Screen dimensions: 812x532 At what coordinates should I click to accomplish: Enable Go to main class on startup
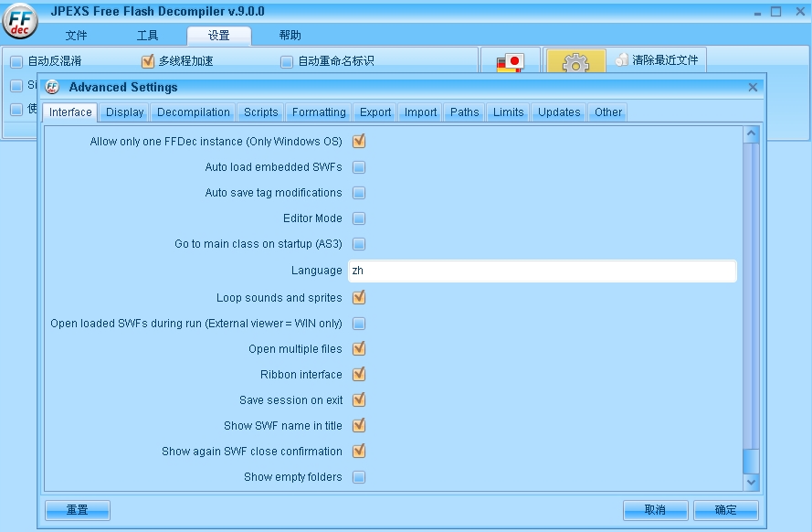click(x=359, y=244)
